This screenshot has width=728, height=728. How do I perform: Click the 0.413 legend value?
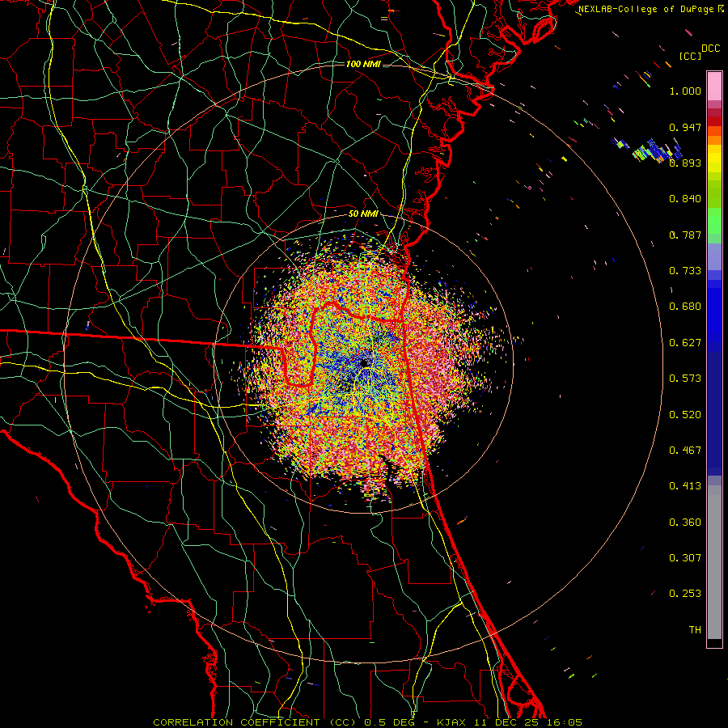[685, 486]
